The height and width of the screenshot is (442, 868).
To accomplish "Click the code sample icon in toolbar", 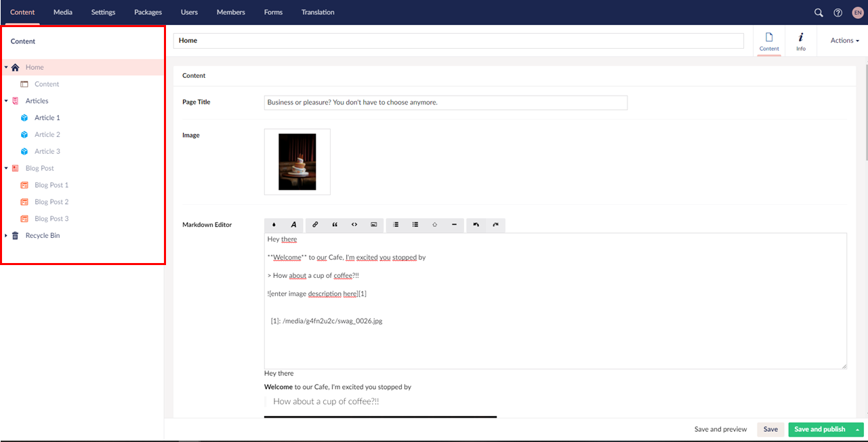I will click(354, 224).
